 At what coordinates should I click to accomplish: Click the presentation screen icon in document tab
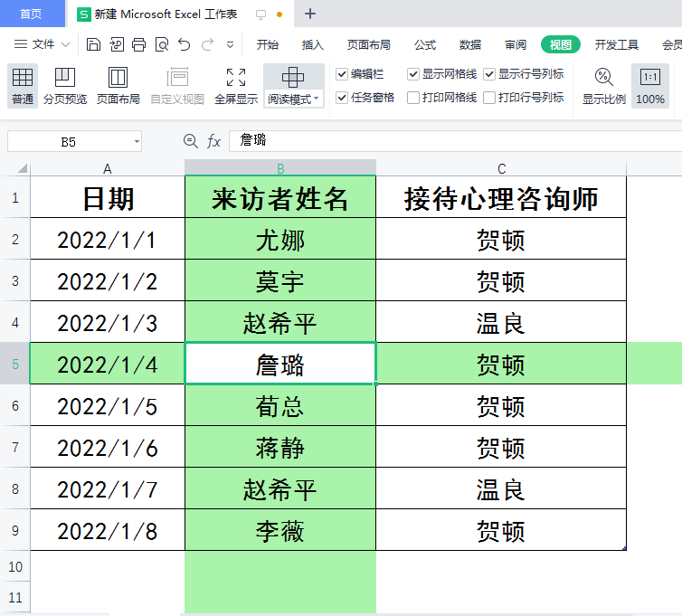[260, 14]
